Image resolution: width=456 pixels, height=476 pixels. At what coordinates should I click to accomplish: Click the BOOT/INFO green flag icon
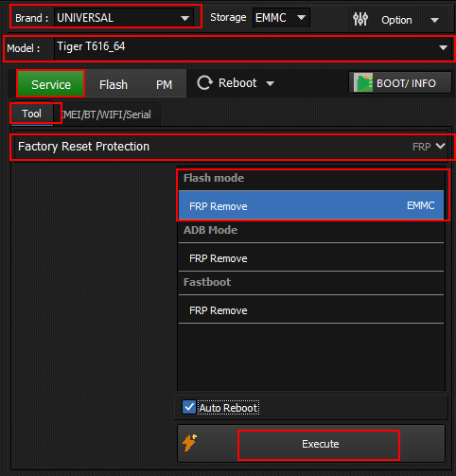(x=363, y=82)
